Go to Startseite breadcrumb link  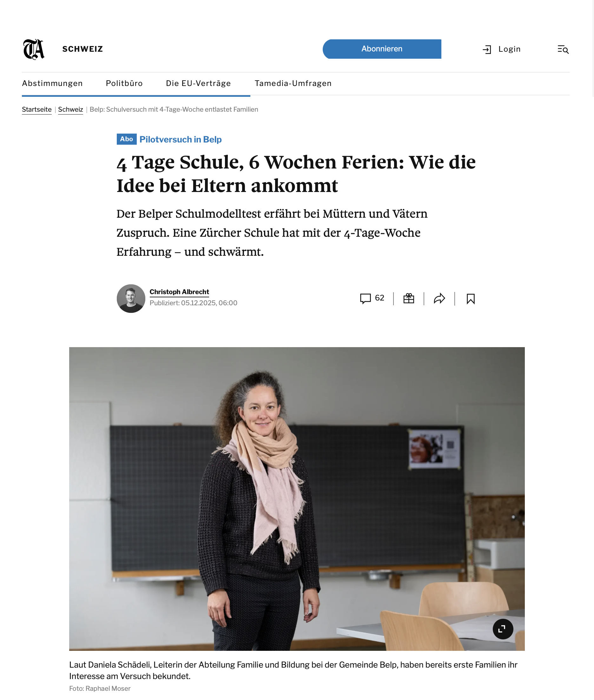[x=37, y=109]
